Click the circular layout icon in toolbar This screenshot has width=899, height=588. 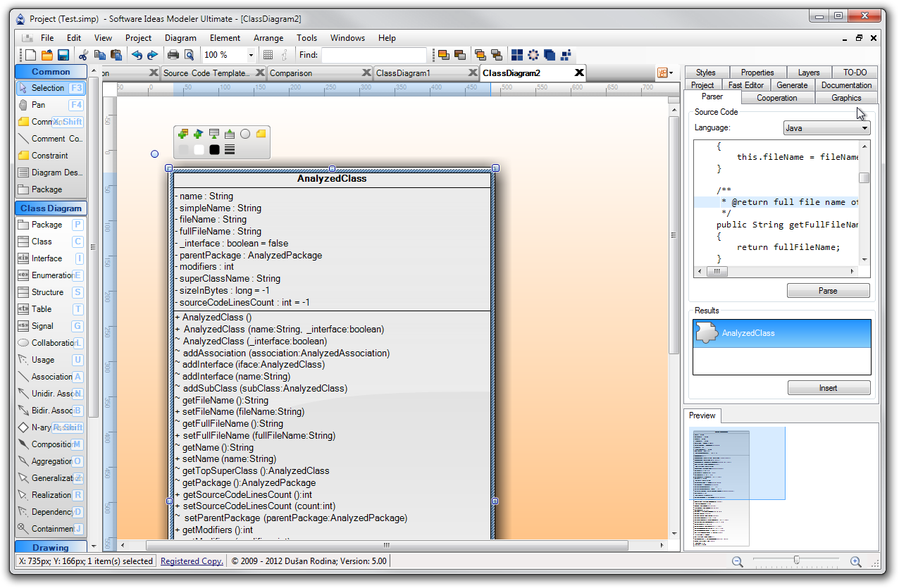pos(533,55)
